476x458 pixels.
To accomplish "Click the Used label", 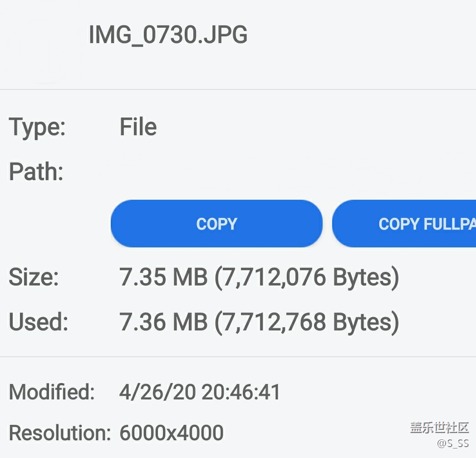I will click(x=38, y=322).
